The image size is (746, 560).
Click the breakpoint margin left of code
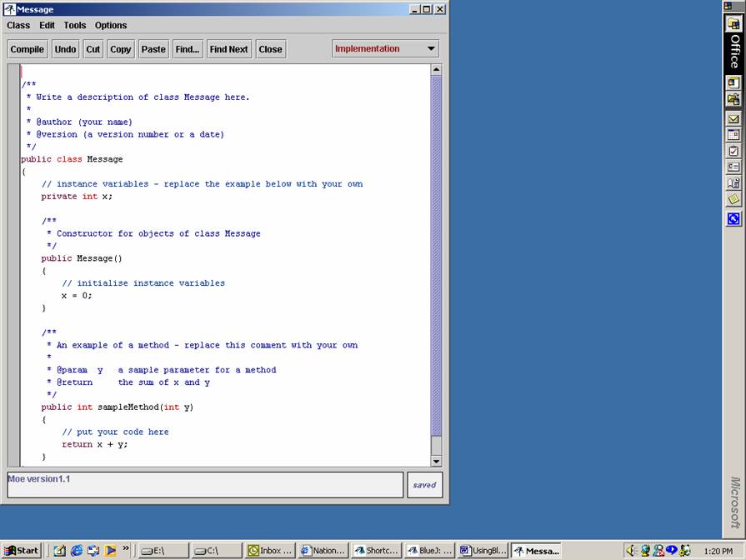tap(13, 265)
